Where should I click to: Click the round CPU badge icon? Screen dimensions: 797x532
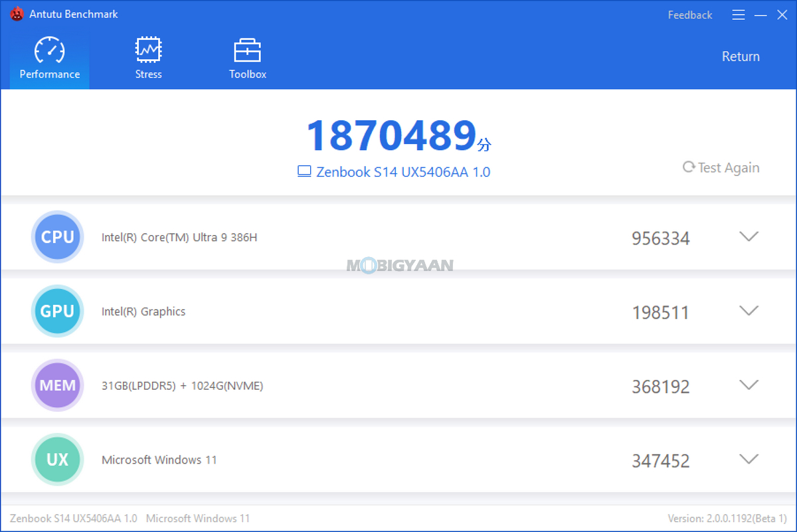[58, 237]
